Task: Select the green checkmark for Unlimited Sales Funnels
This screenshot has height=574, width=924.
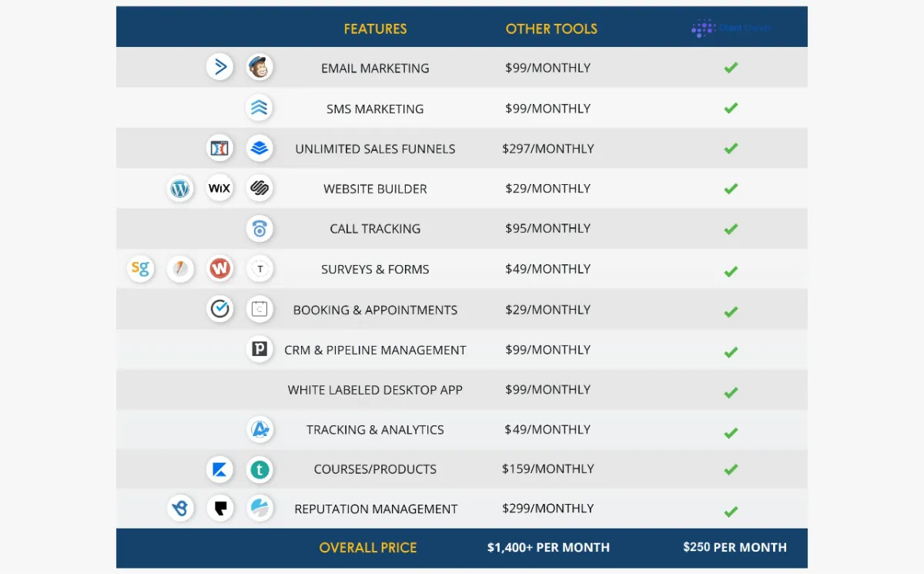Action: tap(731, 148)
